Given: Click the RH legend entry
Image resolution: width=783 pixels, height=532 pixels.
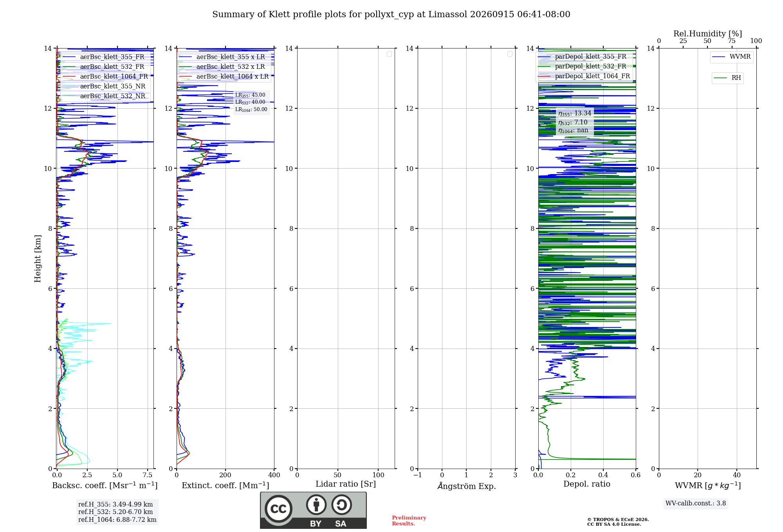Looking at the screenshot, I should point(727,78).
